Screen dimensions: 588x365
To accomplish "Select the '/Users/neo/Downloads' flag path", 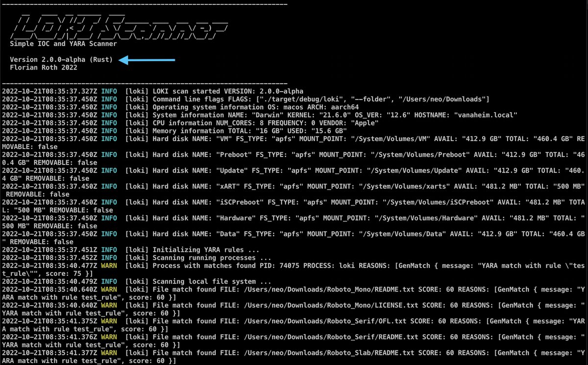I will point(442,99).
